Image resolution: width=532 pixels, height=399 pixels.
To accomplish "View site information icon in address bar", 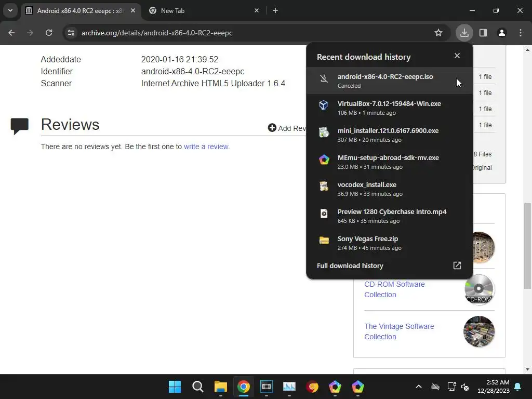I will pyautogui.click(x=71, y=33).
